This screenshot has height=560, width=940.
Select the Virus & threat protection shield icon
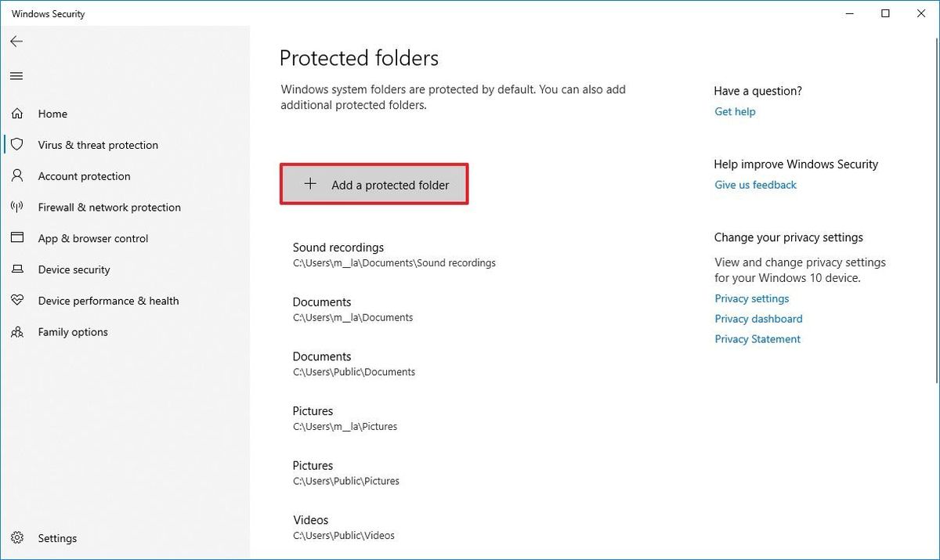17,145
